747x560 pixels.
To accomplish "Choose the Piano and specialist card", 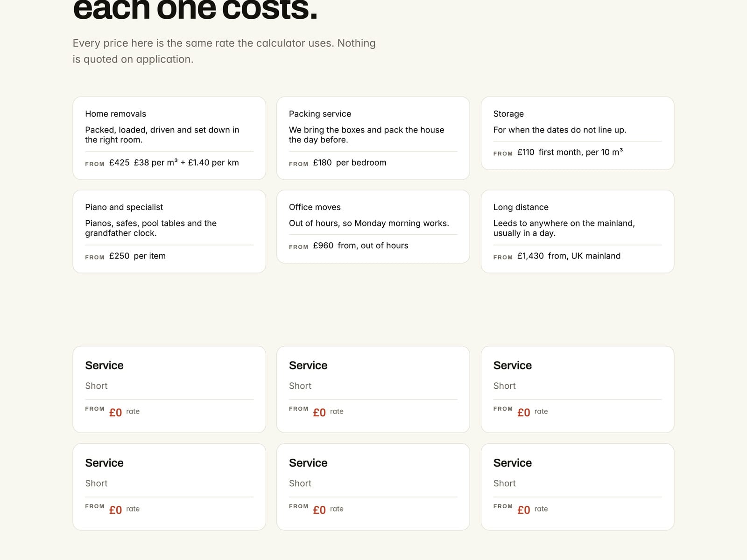I will click(x=169, y=231).
